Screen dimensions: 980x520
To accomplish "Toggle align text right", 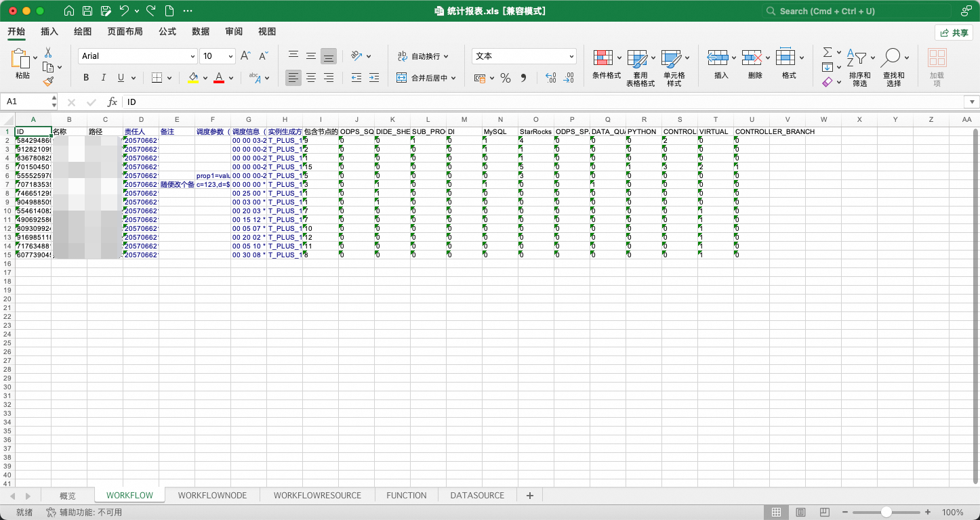I will tap(329, 78).
